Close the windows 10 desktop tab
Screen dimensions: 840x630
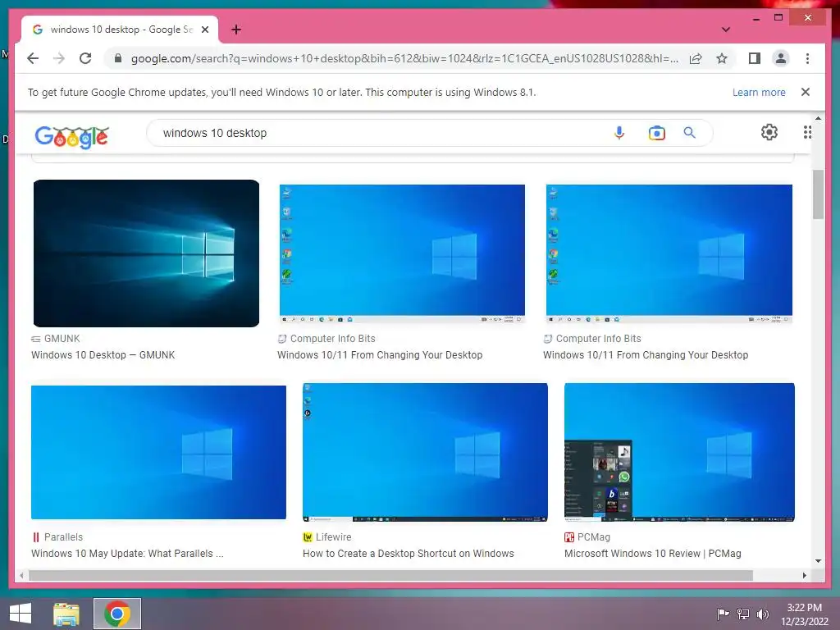pyautogui.click(x=204, y=30)
